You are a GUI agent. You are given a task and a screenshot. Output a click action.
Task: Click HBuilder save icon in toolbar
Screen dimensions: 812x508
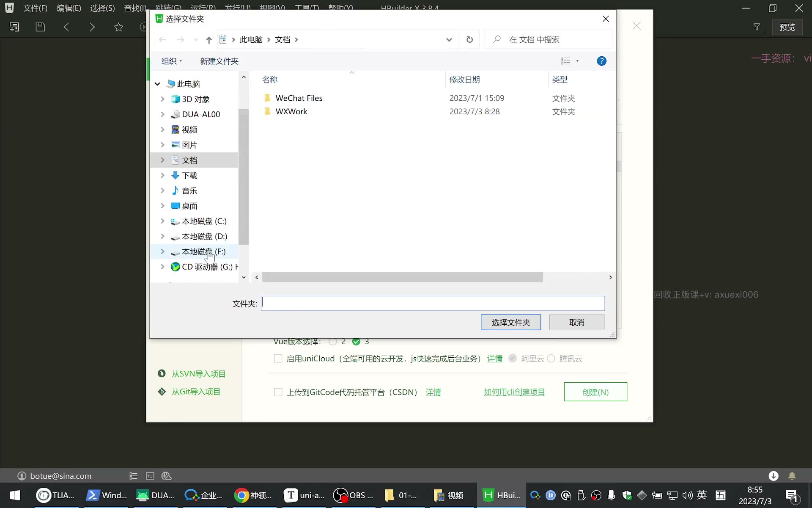tap(40, 27)
